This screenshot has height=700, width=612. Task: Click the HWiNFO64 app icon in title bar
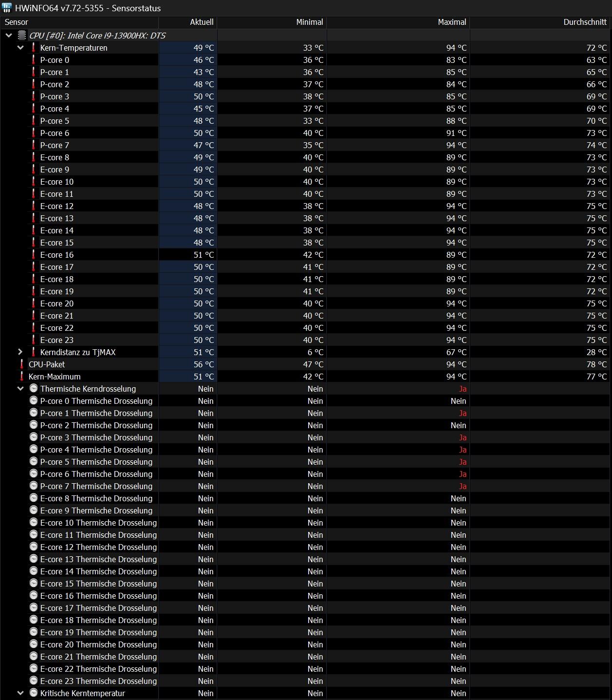pos(7,8)
